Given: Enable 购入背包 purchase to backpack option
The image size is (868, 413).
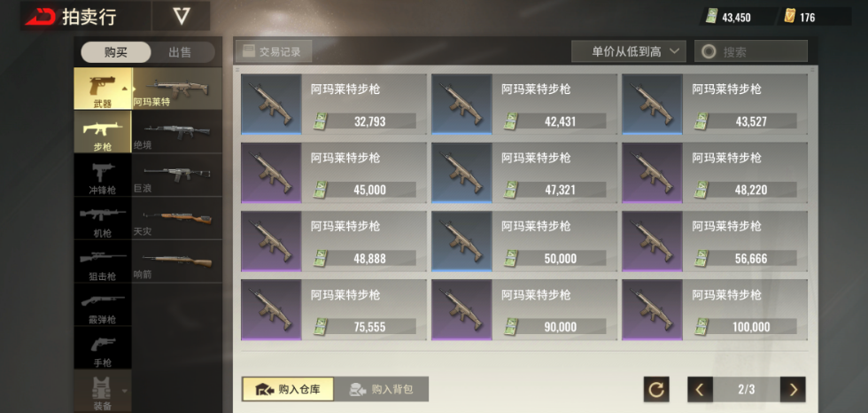Looking at the screenshot, I should 382,389.
